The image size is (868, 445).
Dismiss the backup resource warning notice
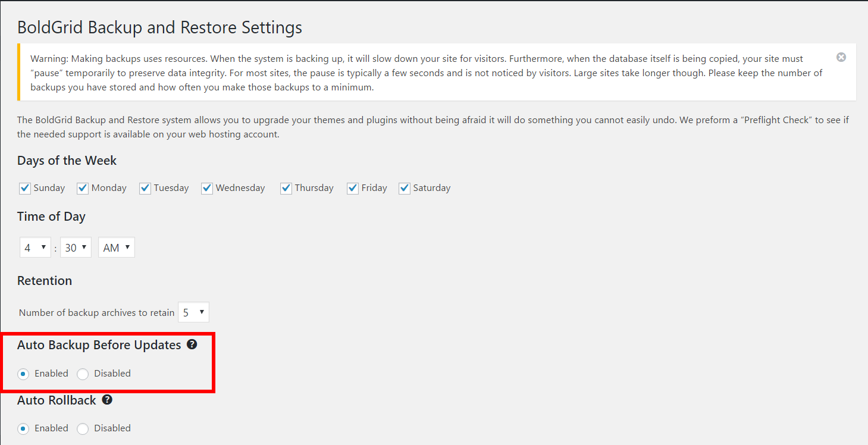(841, 57)
